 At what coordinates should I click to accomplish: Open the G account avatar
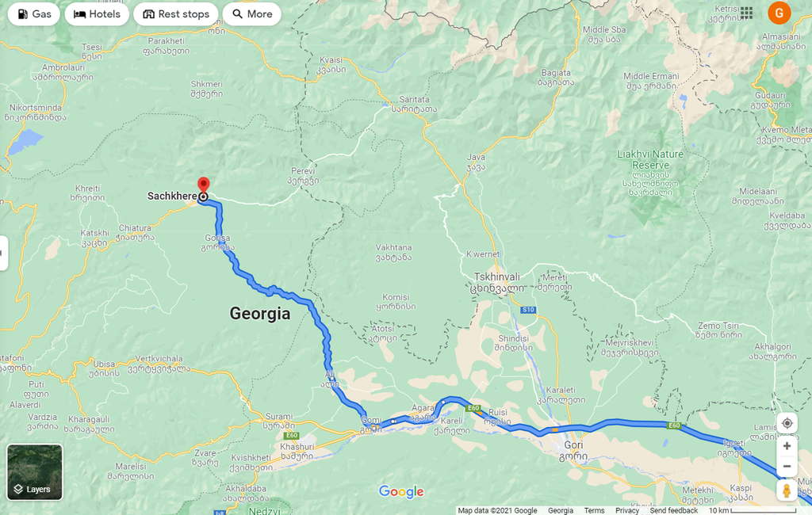(779, 13)
